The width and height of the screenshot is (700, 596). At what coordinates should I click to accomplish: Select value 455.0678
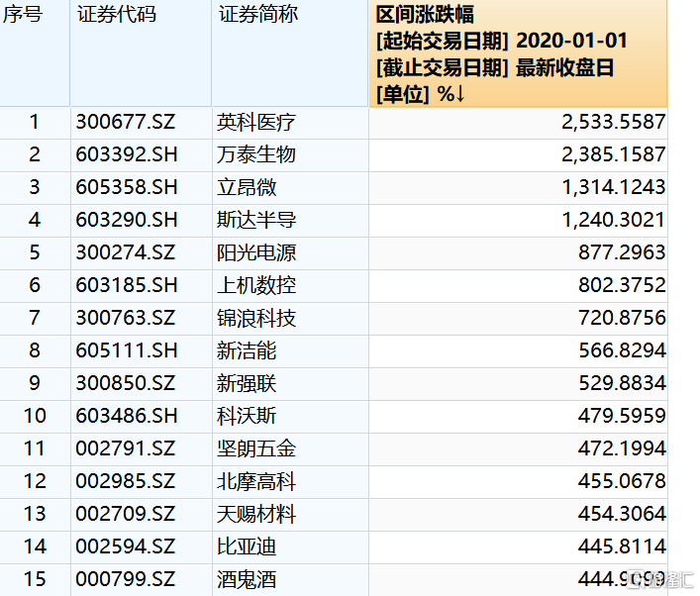[622, 481]
